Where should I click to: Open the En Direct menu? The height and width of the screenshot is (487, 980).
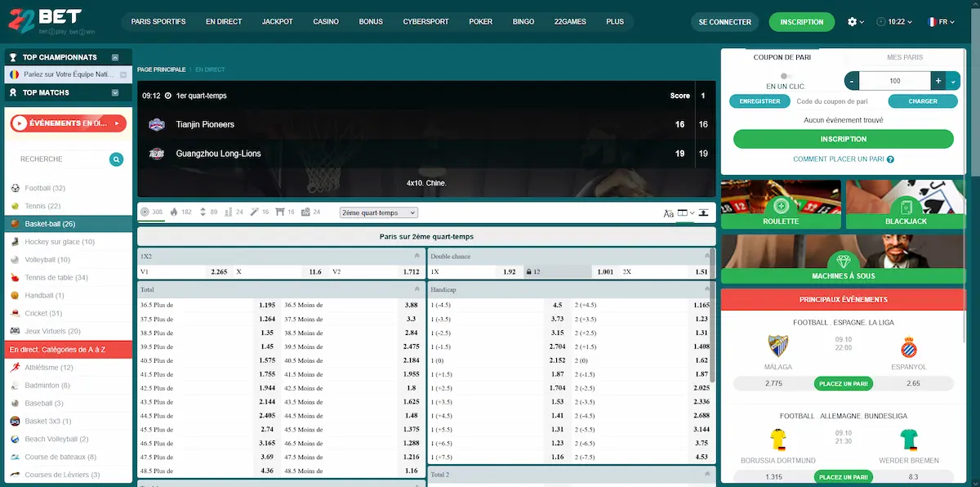(x=224, y=22)
